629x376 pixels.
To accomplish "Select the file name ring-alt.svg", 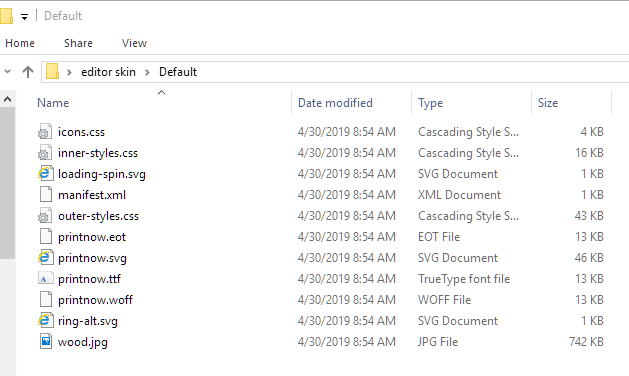I will (87, 321).
